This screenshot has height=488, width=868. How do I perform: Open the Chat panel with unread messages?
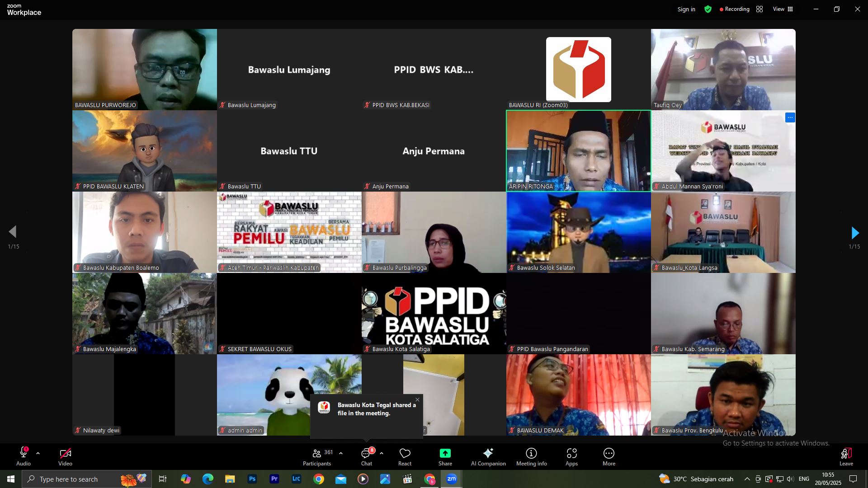[x=366, y=455]
